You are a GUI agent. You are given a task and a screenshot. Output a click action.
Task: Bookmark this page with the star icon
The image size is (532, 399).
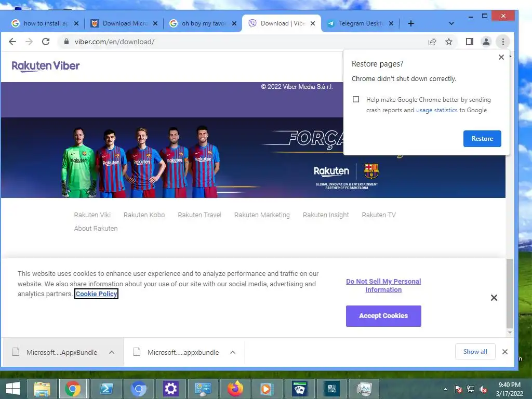pyautogui.click(x=449, y=42)
